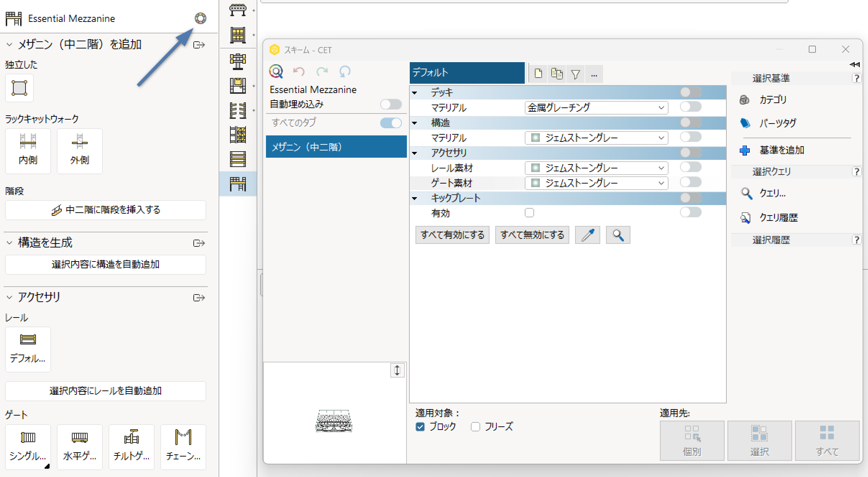The height and width of the screenshot is (477, 868).
Task: Toggle the すべてのタブ switch
Action: tap(391, 123)
